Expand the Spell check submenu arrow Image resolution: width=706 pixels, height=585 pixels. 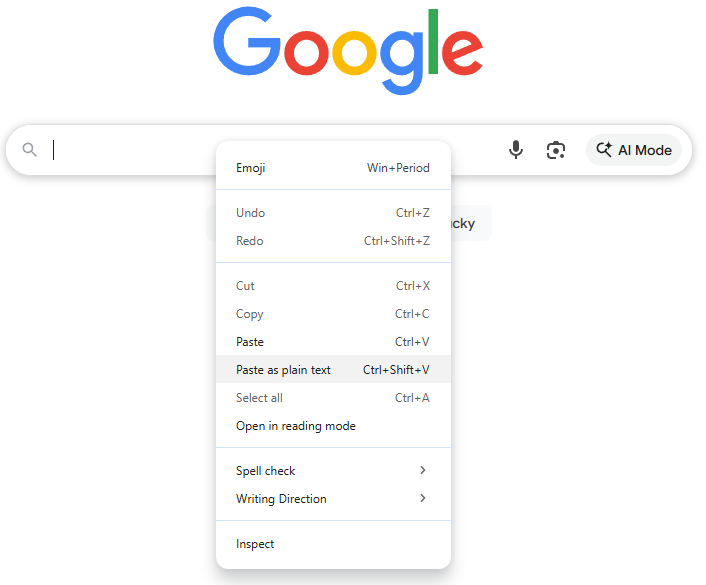423,471
